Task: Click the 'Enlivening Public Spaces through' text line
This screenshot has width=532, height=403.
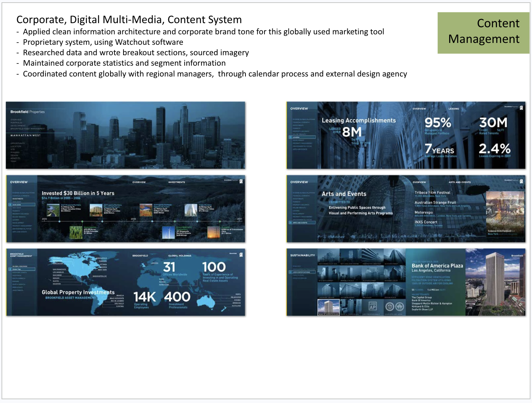Action: coord(357,207)
